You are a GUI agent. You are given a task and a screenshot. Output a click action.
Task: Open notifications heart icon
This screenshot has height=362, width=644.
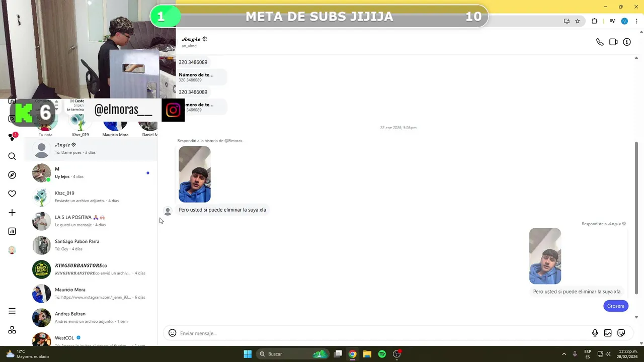coord(12,194)
